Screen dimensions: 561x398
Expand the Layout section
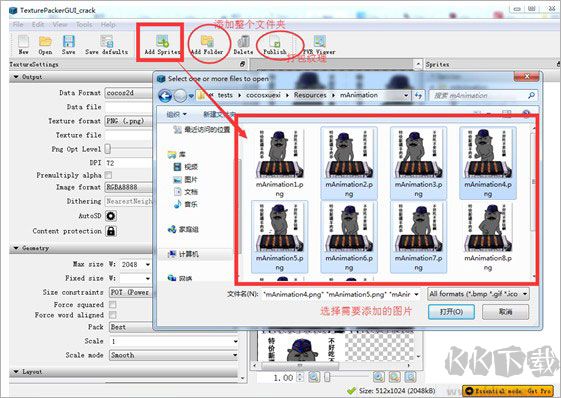pyautogui.click(x=16, y=372)
